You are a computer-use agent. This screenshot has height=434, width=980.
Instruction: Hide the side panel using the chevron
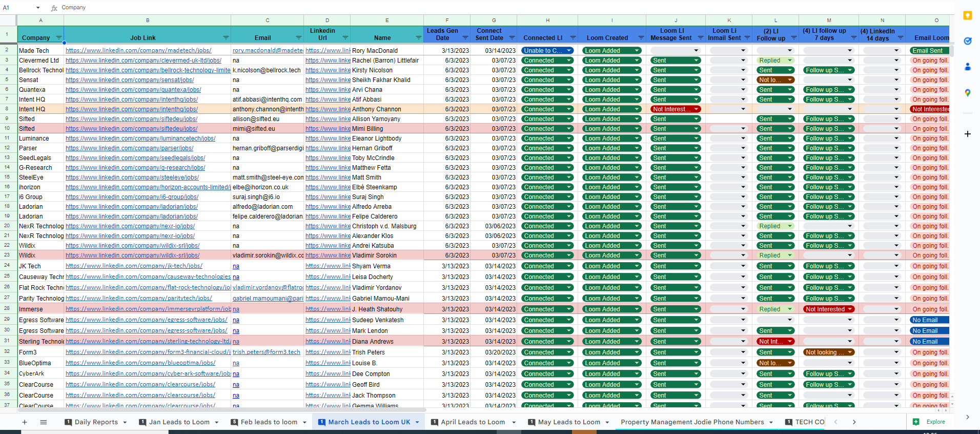tap(968, 417)
